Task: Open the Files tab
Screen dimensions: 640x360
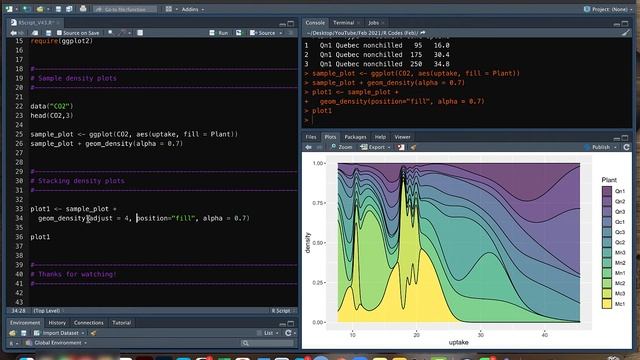Action: 311,137
